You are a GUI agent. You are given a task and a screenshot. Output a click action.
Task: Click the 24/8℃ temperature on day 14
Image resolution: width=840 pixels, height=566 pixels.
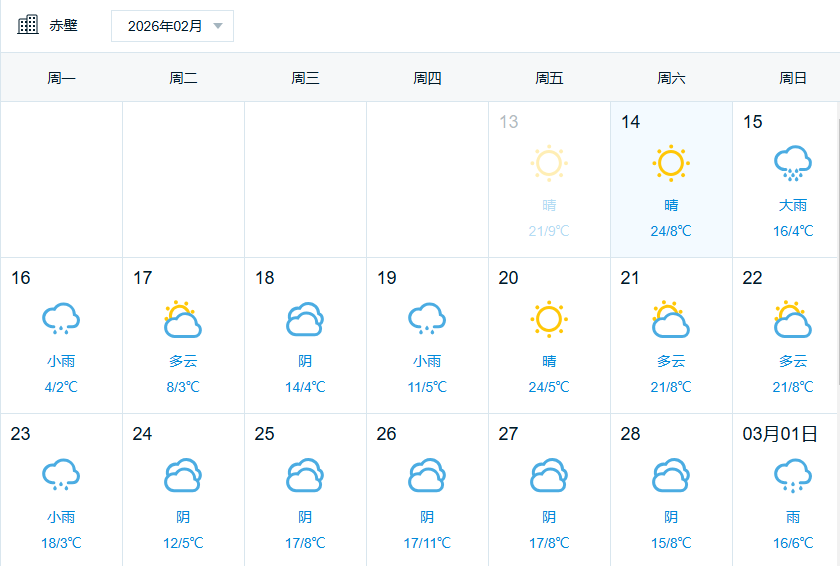pyautogui.click(x=671, y=231)
